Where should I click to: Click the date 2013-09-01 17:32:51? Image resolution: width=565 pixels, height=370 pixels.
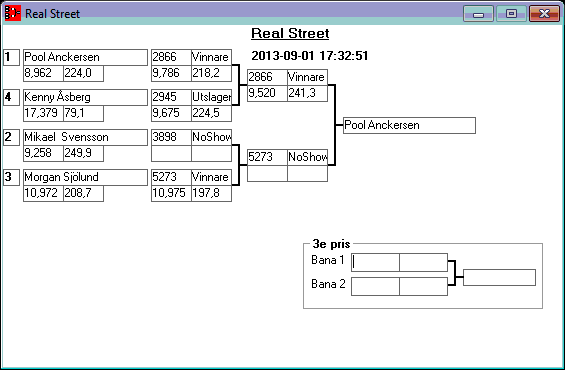pyautogui.click(x=310, y=56)
